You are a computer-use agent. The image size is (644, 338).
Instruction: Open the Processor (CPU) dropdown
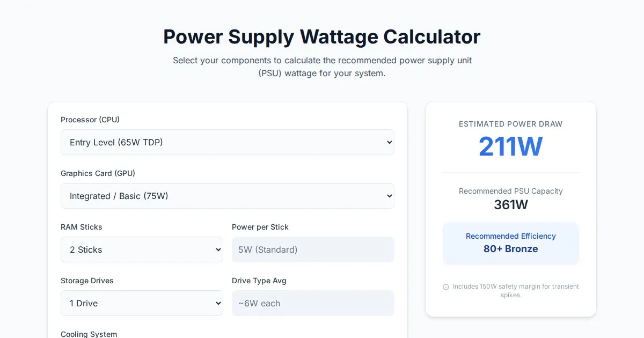[227, 142]
